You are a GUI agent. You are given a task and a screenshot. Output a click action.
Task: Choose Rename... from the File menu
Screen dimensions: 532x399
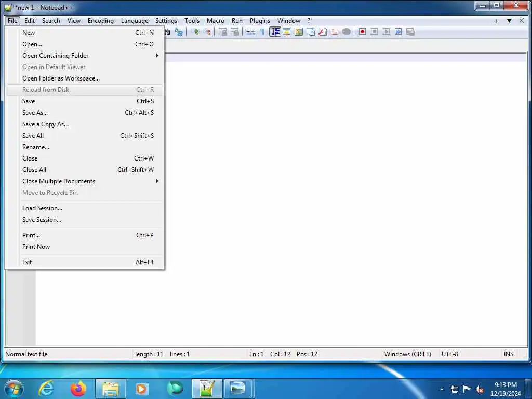click(85, 147)
